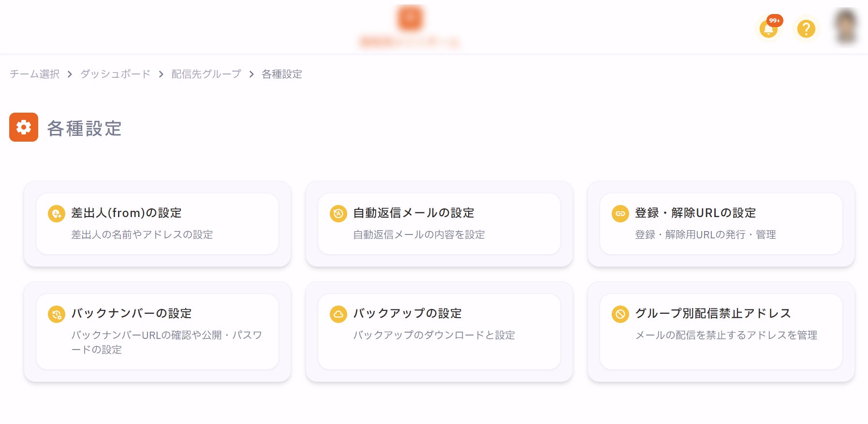Click the back number settings icon

pyautogui.click(x=57, y=314)
